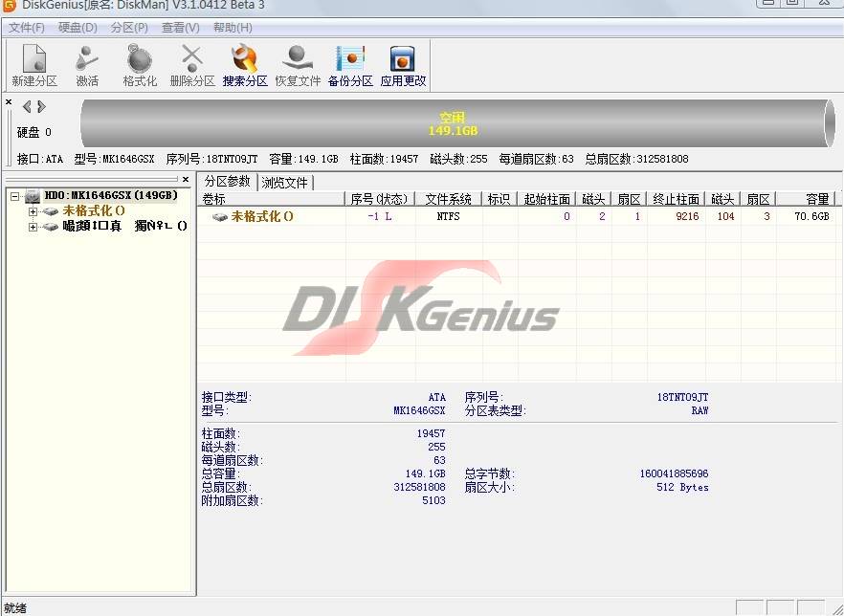Viewport: 844px width, 616px height.
Task: Click the '512 Bytes' sector size value
Action: point(682,487)
